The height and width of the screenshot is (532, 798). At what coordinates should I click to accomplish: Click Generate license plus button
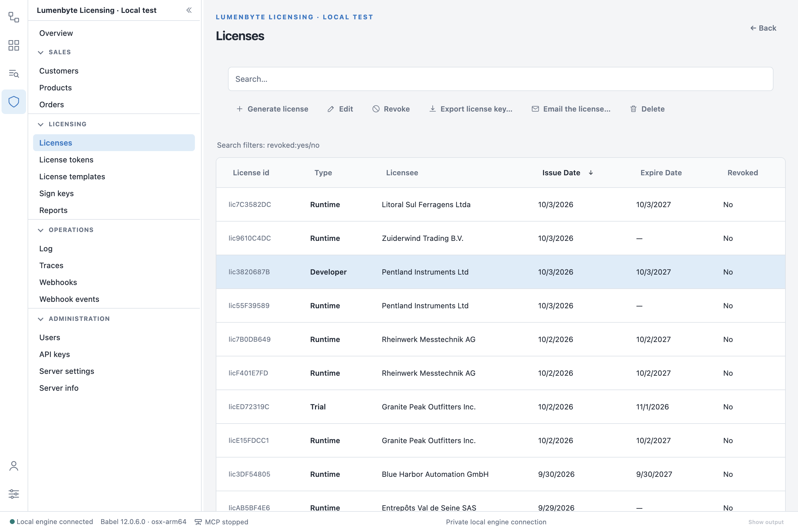272,109
